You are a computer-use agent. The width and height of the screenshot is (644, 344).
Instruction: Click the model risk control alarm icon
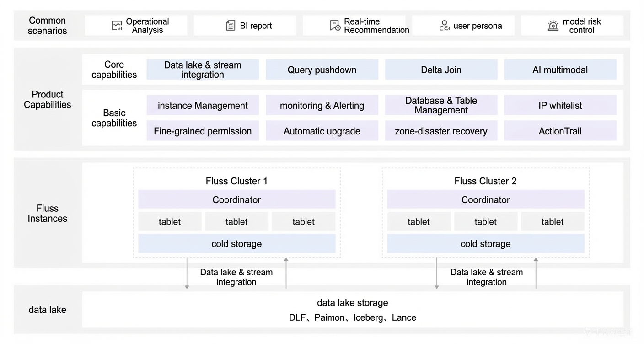553,26
